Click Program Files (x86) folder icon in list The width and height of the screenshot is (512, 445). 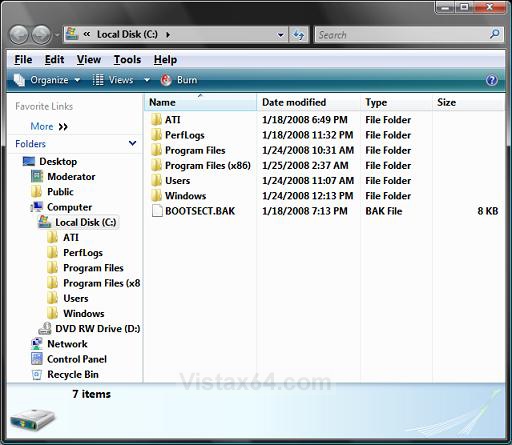coord(156,165)
